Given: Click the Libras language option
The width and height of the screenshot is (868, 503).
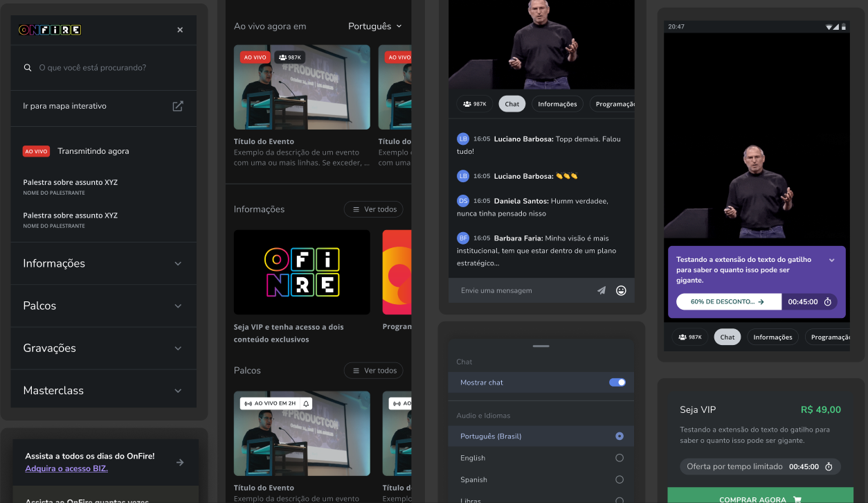Looking at the screenshot, I should tap(471, 500).
